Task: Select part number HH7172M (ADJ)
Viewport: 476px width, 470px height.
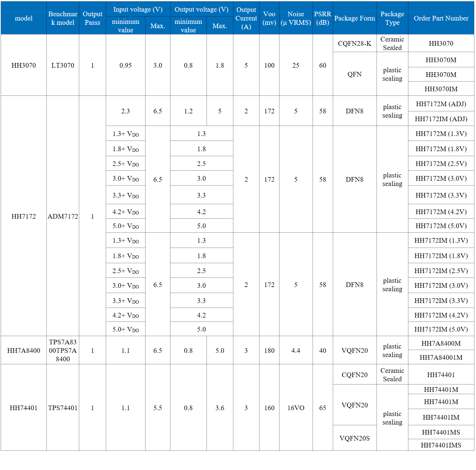Action: pyautogui.click(x=441, y=104)
